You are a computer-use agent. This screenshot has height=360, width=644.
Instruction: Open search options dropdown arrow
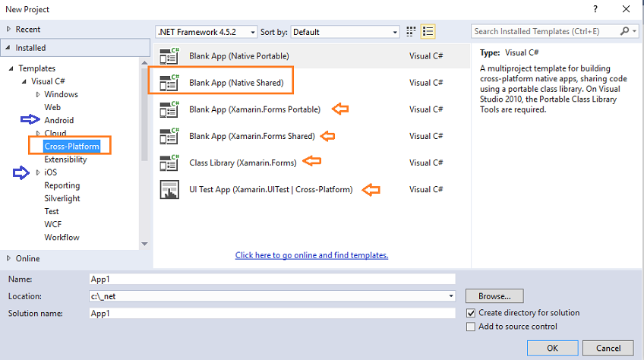(635, 31)
